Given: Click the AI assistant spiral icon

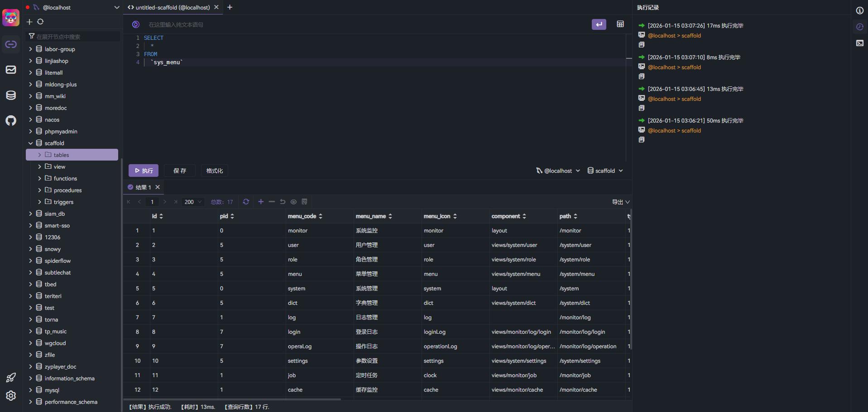Looking at the screenshot, I should coord(136,24).
